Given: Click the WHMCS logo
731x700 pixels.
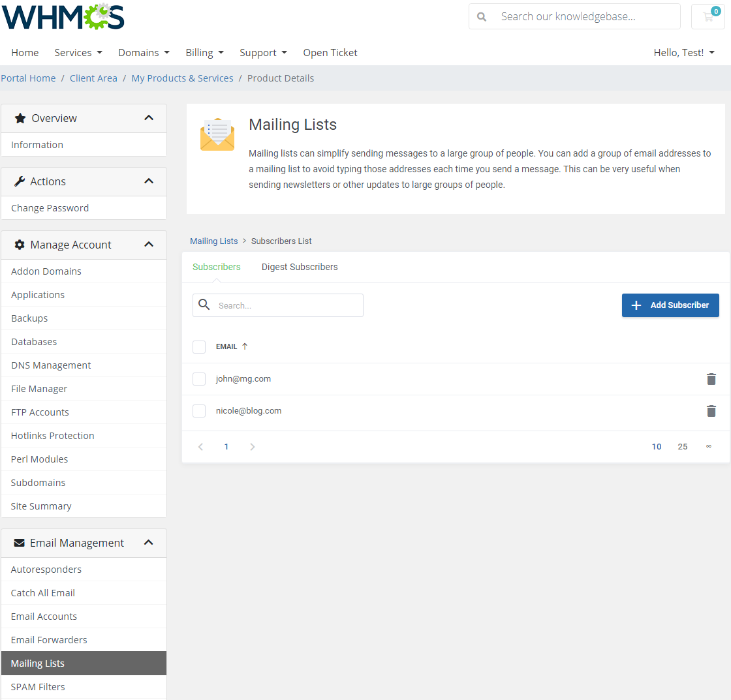Looking at the screenshot, I should [63, 17].
